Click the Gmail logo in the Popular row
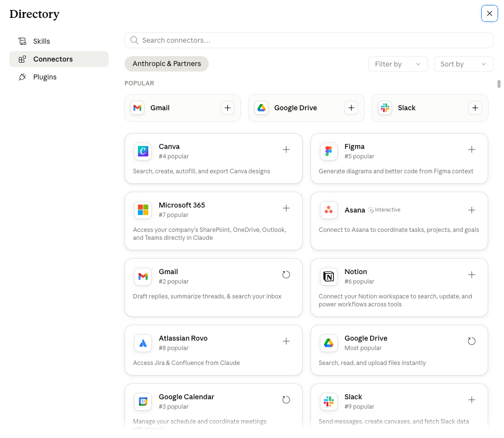504x438 pixels. click(137, 108)
